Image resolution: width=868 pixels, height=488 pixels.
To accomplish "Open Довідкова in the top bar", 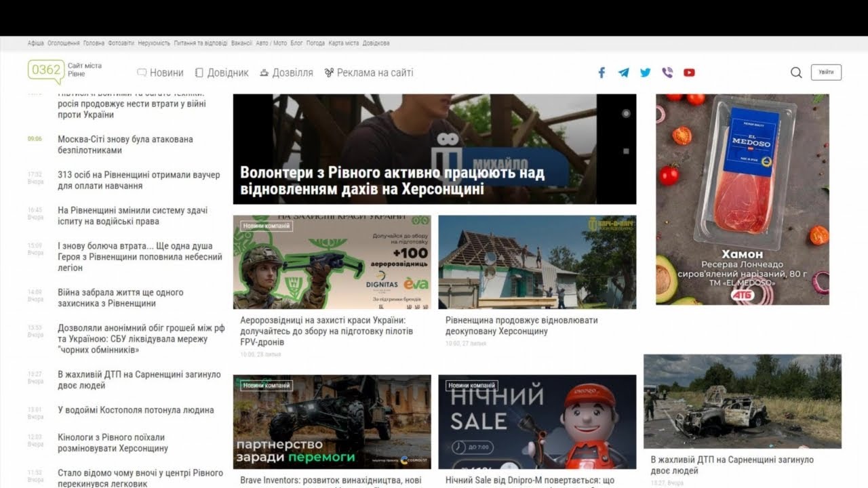I will [376, 43].
